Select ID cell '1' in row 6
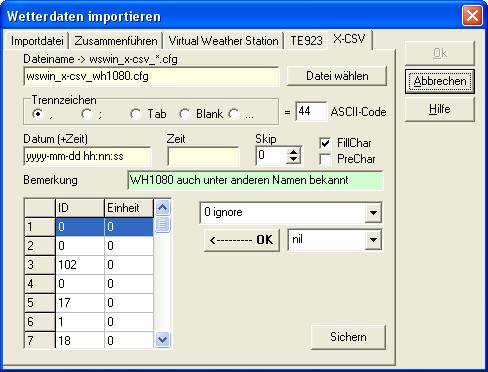Screen dimensions: 488x372 pyautogui.click(x=80, y=322)
